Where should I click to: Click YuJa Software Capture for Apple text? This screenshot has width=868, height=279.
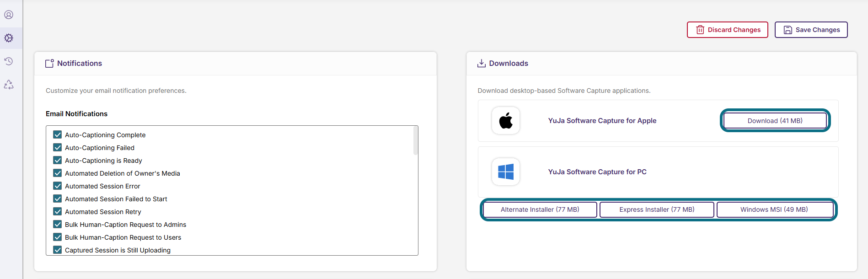coord(602,121)
